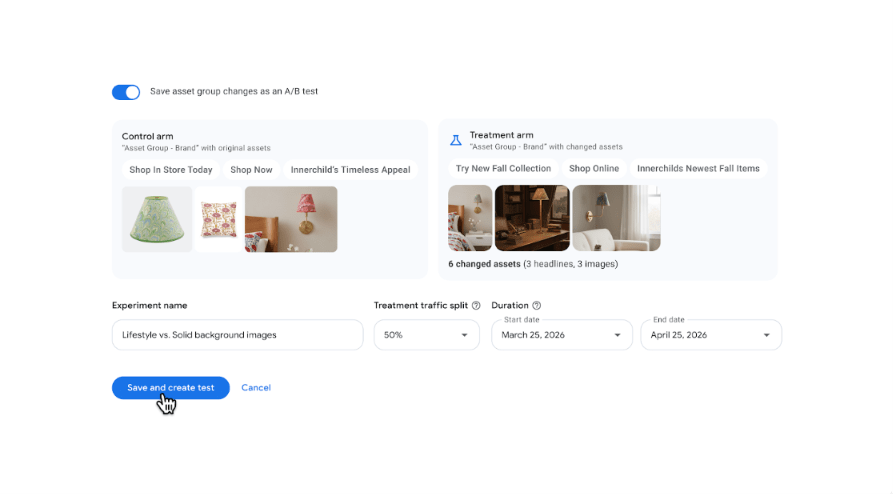
Task: Open the End date April 25, 2026 dropdown
Action: pyautogui.click(x=711, y=335)
